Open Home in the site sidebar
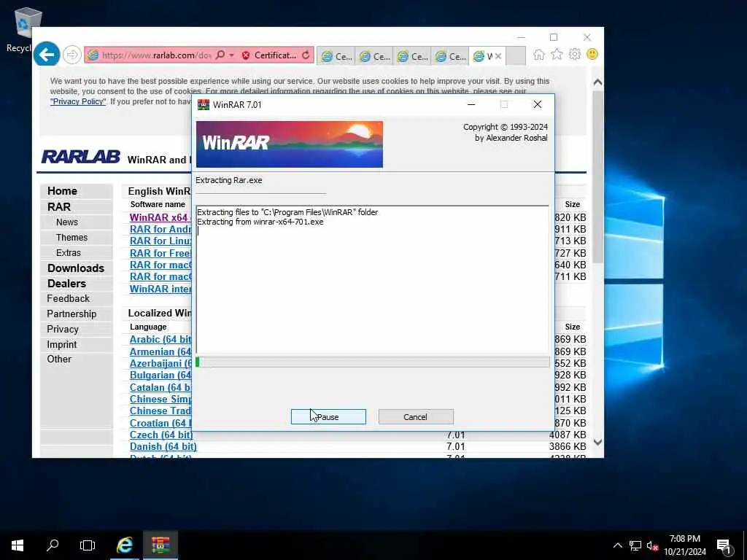Viewport: 747px width, 560px height. (x=62, y=191)
